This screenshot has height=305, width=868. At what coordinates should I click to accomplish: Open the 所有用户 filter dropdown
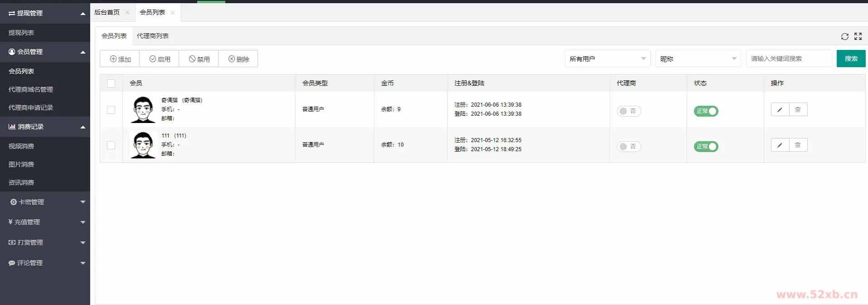click(607, 59)
